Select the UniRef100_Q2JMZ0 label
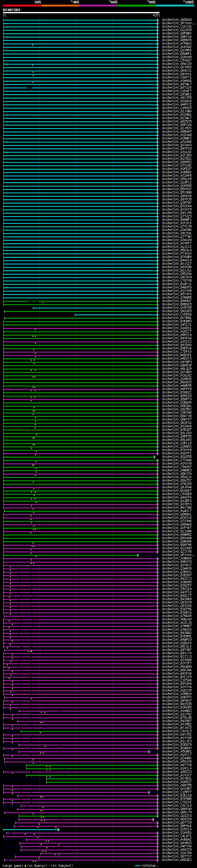 pyautogui.click(x=177, y=128)
